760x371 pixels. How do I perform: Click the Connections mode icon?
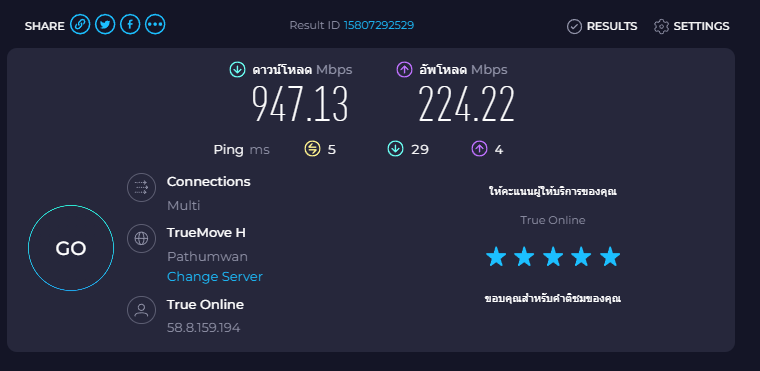142,187
